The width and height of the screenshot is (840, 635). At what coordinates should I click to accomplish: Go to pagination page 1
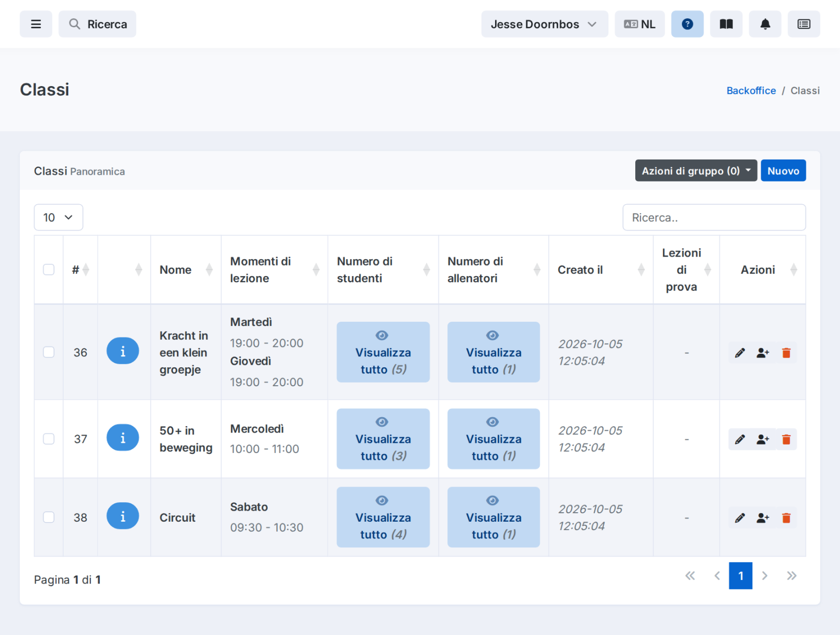tap(740, 576)
